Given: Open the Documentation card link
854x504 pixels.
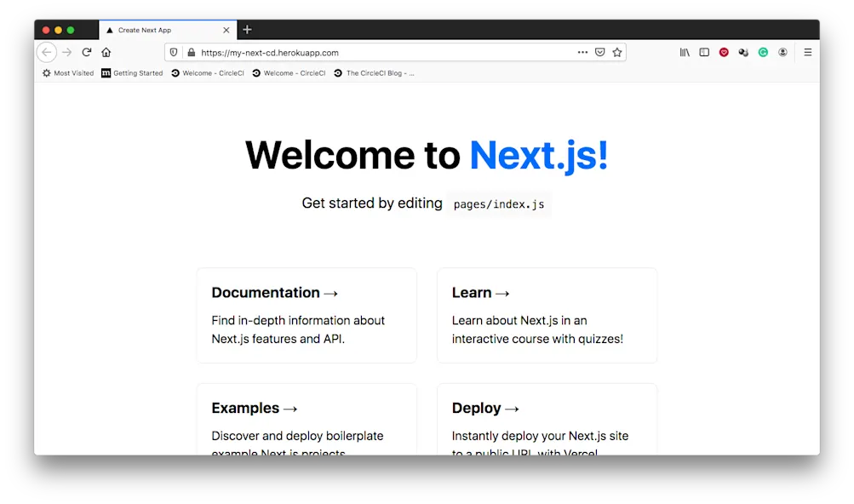Looking at the screenshot, I should pyautogui.click(x=274, y=292).
